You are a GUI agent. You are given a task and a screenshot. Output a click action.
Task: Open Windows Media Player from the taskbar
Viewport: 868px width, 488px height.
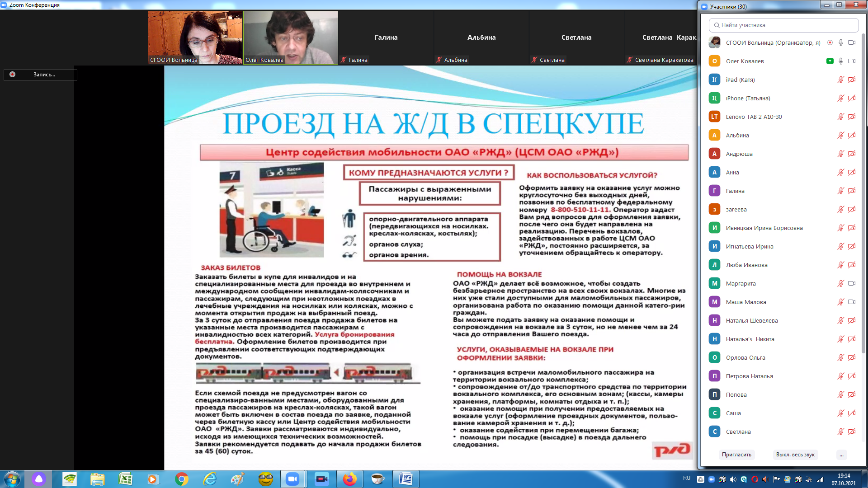point(153,479)
